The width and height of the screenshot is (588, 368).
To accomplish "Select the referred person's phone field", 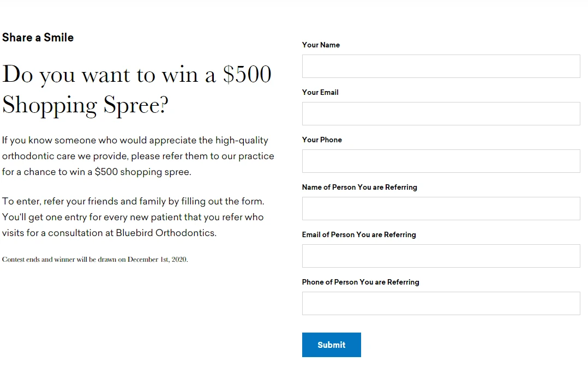I will (441, 303).
